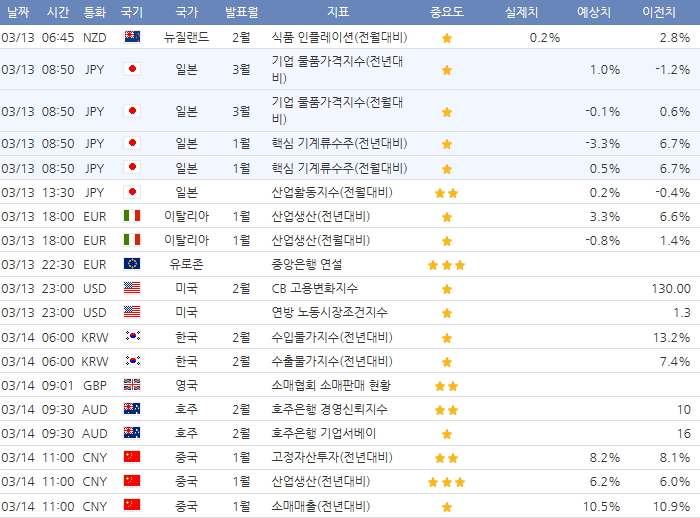Click actual value 0.2% for New Zealand
The width and height of the screenshot is (700, 518).
pos(545,38)
